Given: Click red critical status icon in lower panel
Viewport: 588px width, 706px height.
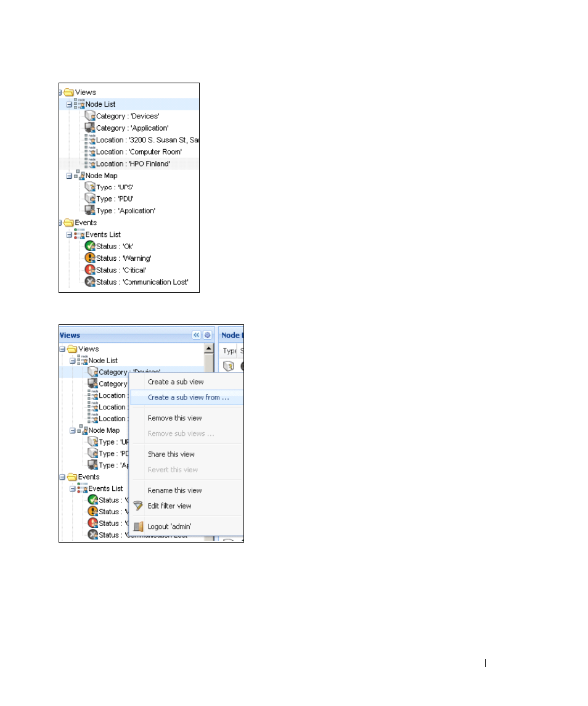Looking at the screenshot, I should [92, 523].
